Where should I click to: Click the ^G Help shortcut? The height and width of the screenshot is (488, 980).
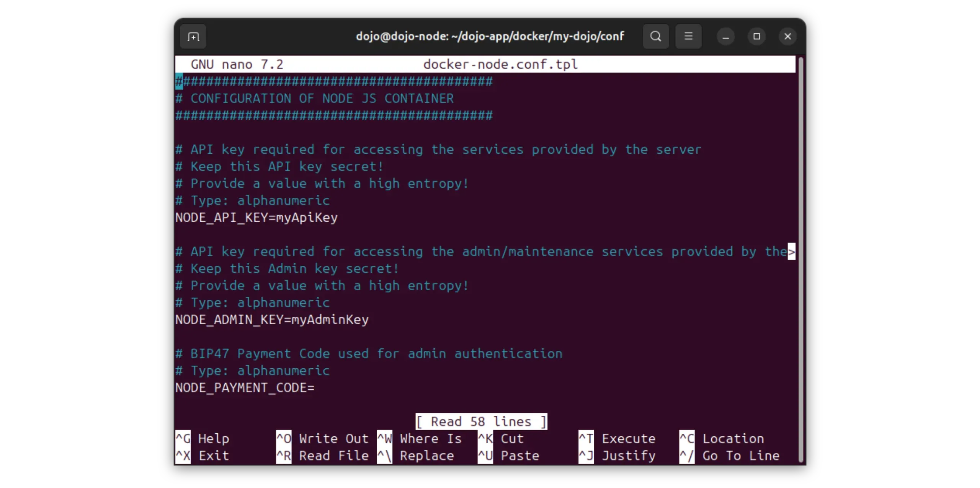coord(203,439)
